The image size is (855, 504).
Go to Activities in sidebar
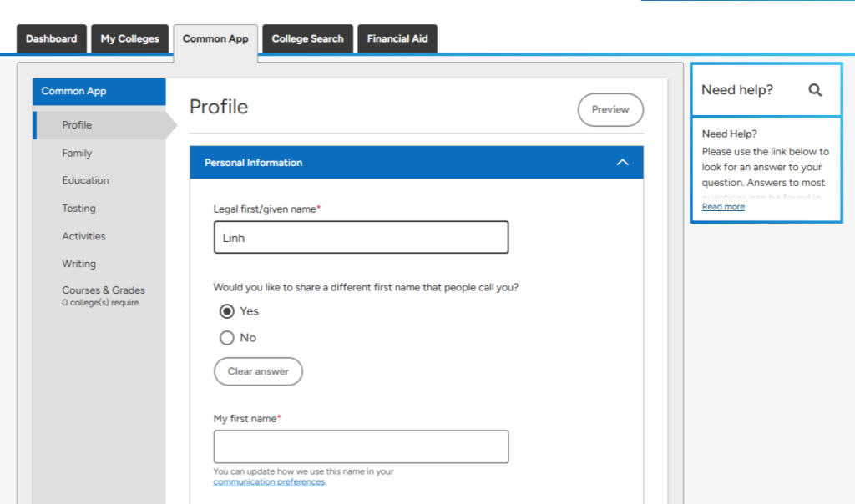coord(83,236)
